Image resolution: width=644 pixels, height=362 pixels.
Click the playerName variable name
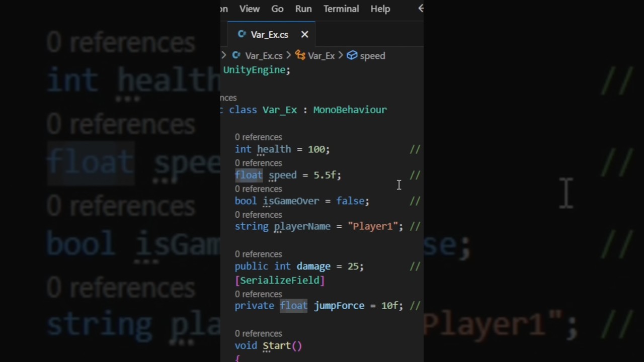pyautogui.click(x=302, y=226)
